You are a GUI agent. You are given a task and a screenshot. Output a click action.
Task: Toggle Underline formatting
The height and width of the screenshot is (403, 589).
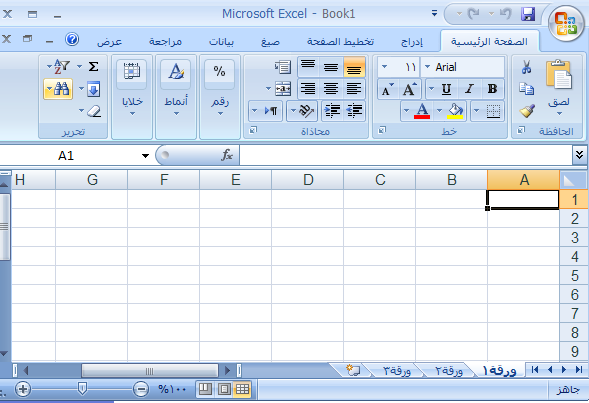coord(446,89)
